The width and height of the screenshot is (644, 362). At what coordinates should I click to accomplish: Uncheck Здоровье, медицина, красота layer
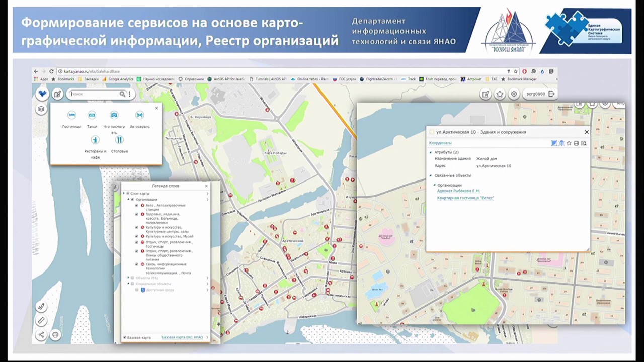tap(136, 214)
